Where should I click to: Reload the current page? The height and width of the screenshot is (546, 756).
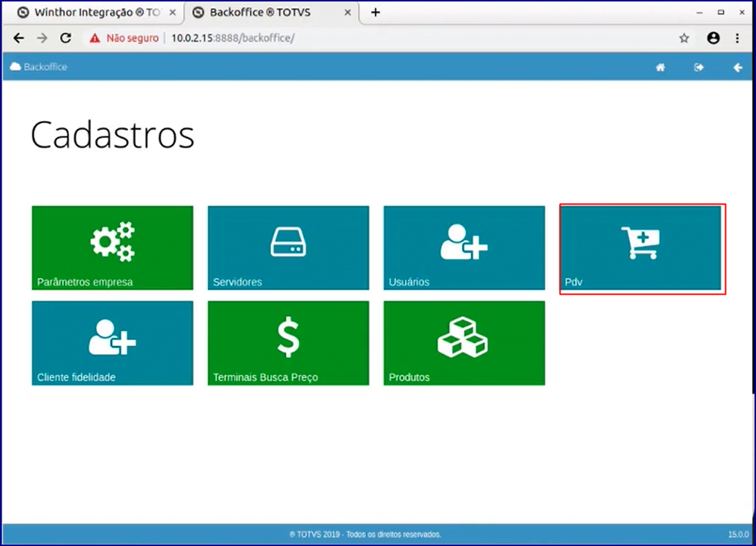coord(66,38)
